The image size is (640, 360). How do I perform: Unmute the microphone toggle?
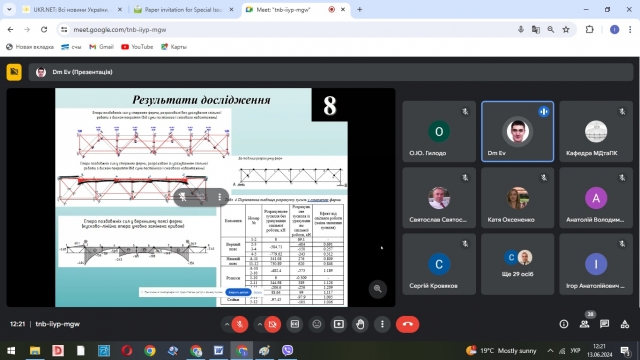(240, 324)
